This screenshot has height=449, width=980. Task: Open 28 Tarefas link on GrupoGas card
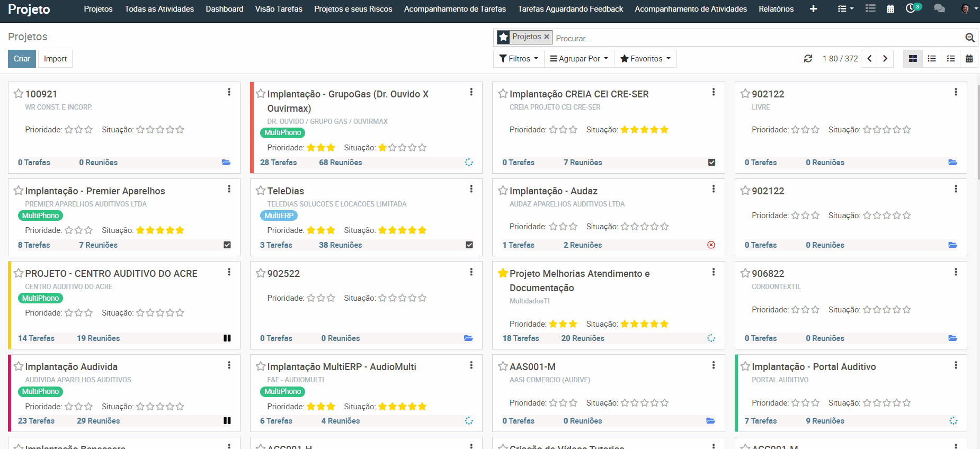[278, 163]
